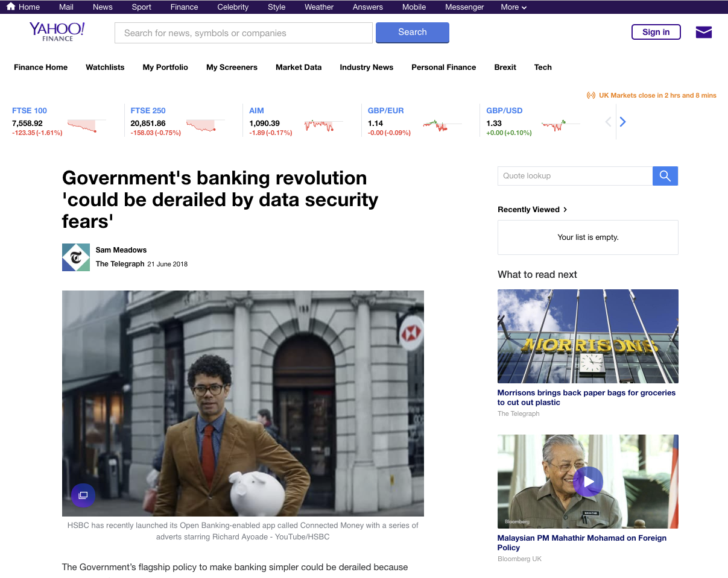The image size is (728, 578).
Task: Click UK Markets close notice
Action: coord(652,96)
